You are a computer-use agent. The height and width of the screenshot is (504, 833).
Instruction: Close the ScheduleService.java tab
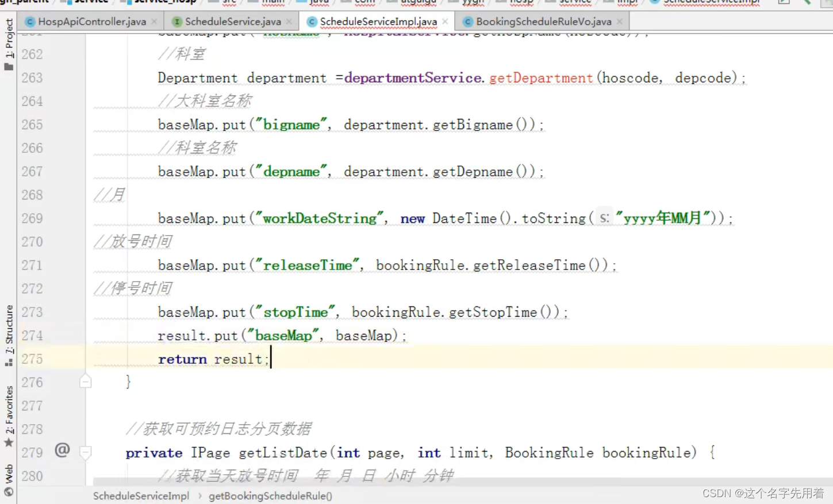(x=289, y=22)
